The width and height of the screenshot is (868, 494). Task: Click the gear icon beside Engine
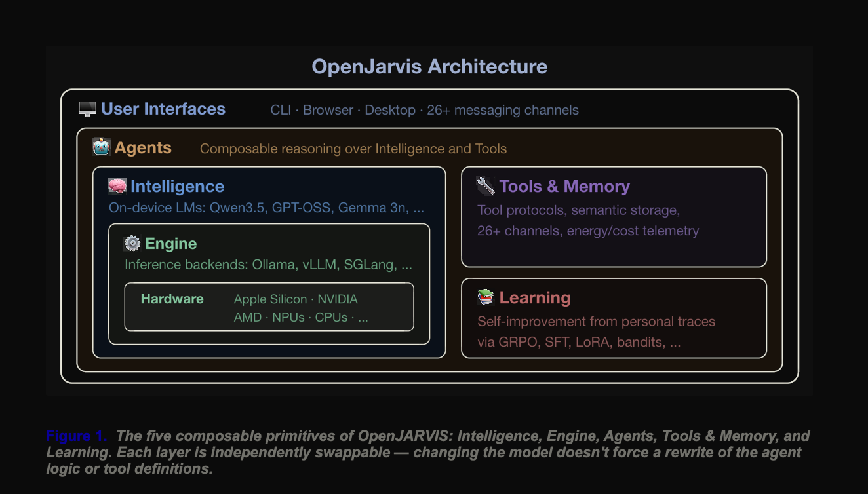[x=132, y=244]
